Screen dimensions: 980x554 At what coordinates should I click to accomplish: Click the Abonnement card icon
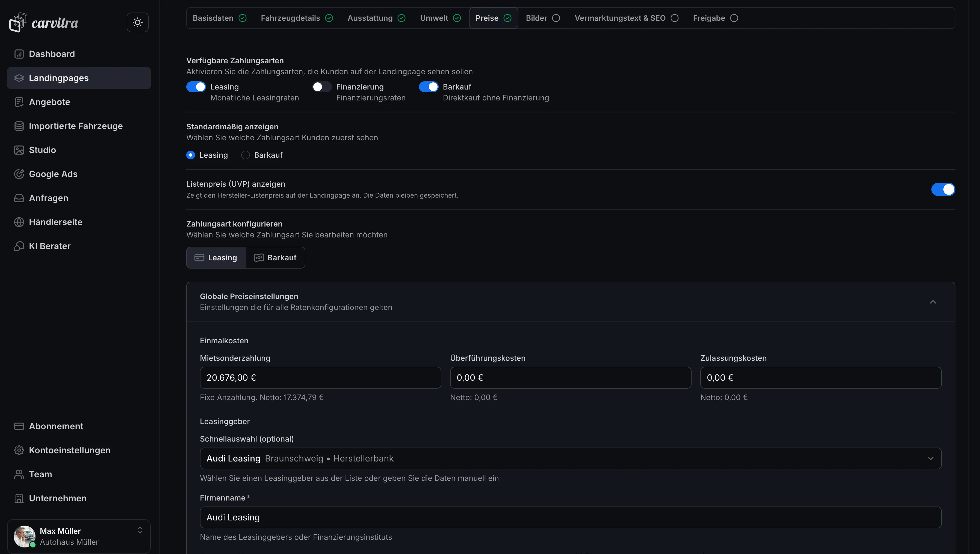click(x=19, y=426)
